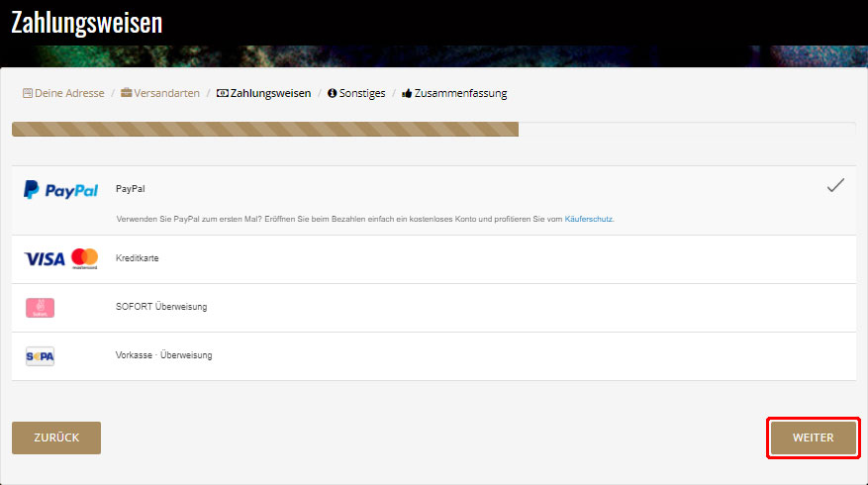The height and width of the screenshot is (485, 868).
Task: Click the address icon before Deine Adresse
Action: point(28,93)
